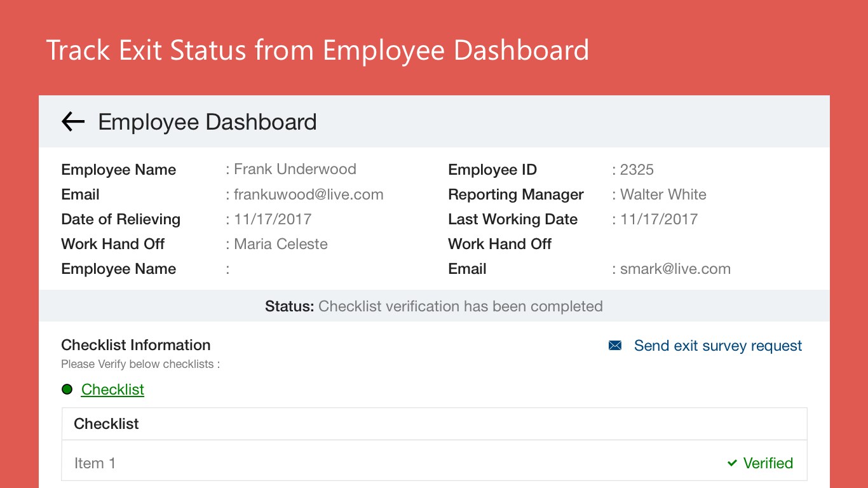This screenshot has height=488, width=868.
Task: Click the work hand off name Maria Celeste
Action: coord(281,244)
